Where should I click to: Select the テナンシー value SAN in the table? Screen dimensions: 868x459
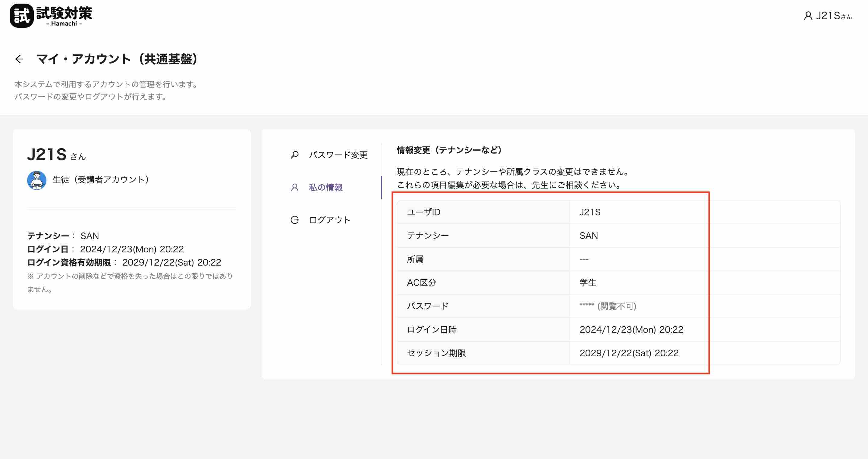588,236
